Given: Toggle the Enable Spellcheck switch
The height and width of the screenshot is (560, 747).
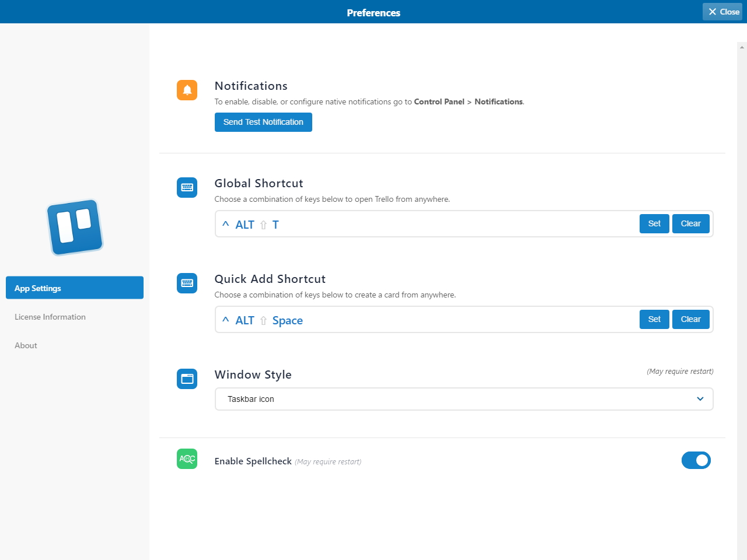Looking at the screenshot, I should pyautogui.click(x=696, y=460).
